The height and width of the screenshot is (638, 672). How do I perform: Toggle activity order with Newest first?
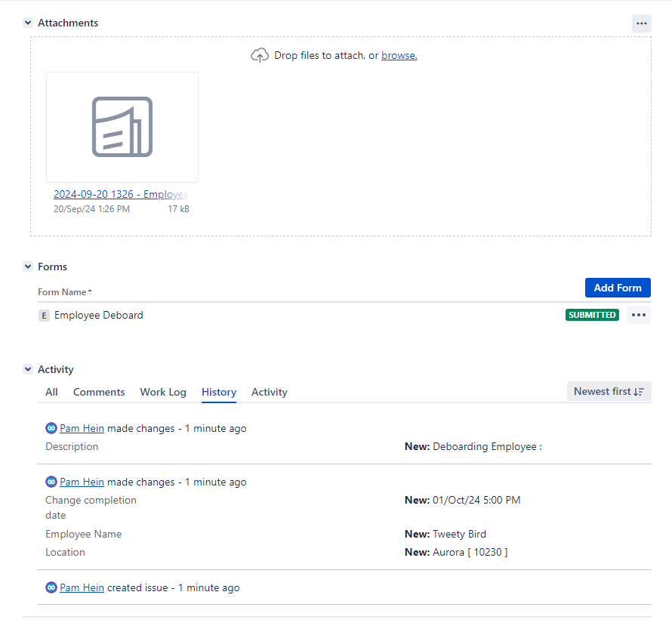tap(609, 391)
